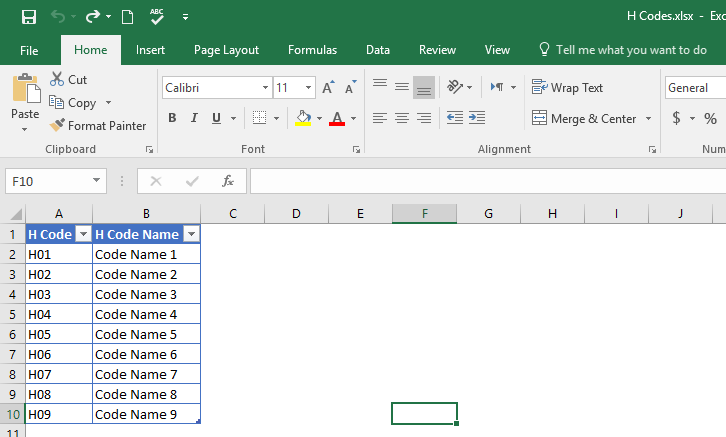Open the Borders dropdown arrow
726x437 pixels.
coord(276,119)
